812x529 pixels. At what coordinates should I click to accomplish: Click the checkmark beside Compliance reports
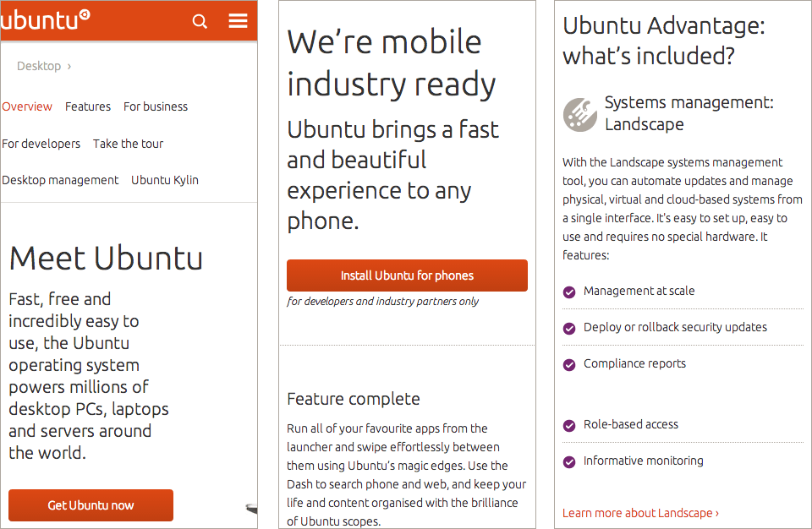pyautogui.click(x=569, y=364)
